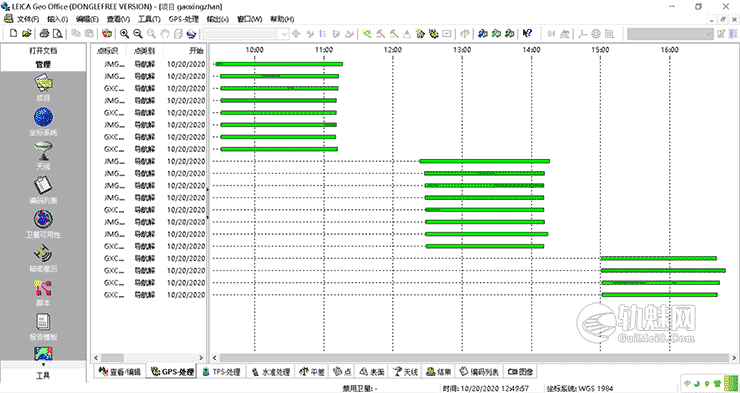This screenshot has height=393, width=740.
Task: Click the Zoom In magnifier icon
Action: pos(124,33)
